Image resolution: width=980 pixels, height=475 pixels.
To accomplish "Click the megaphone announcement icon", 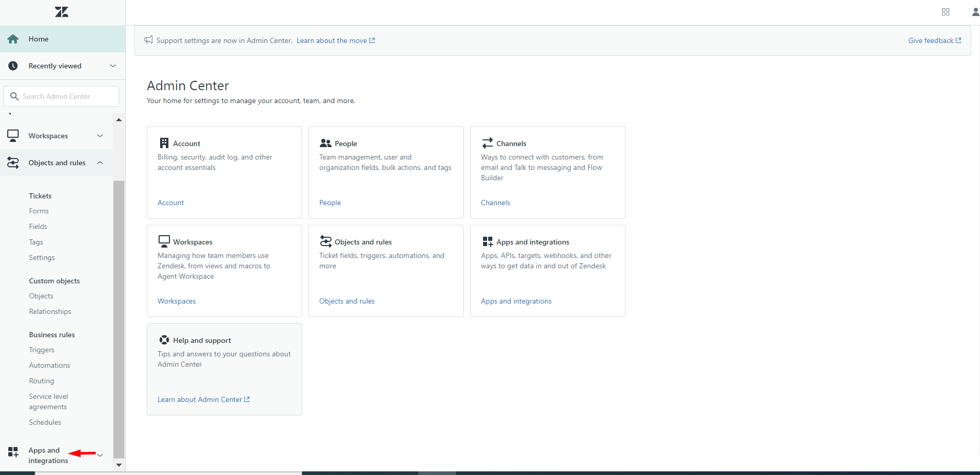I will coord(148,40).
